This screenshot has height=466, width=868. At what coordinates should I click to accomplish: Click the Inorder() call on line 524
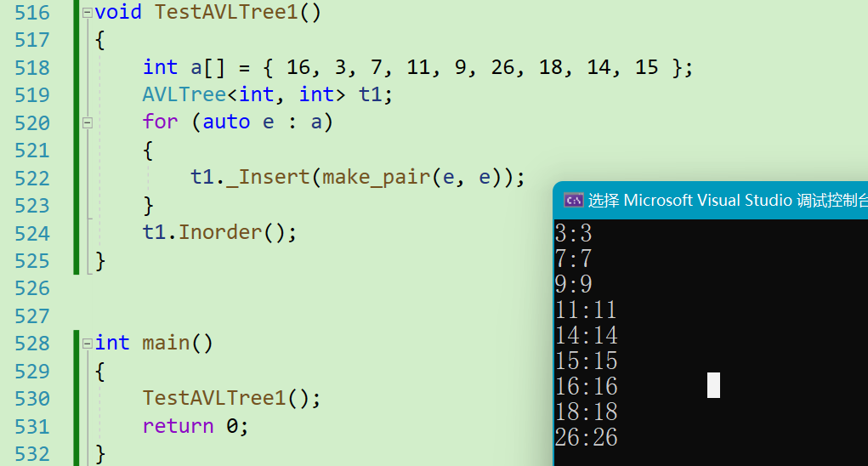(232, 233)
